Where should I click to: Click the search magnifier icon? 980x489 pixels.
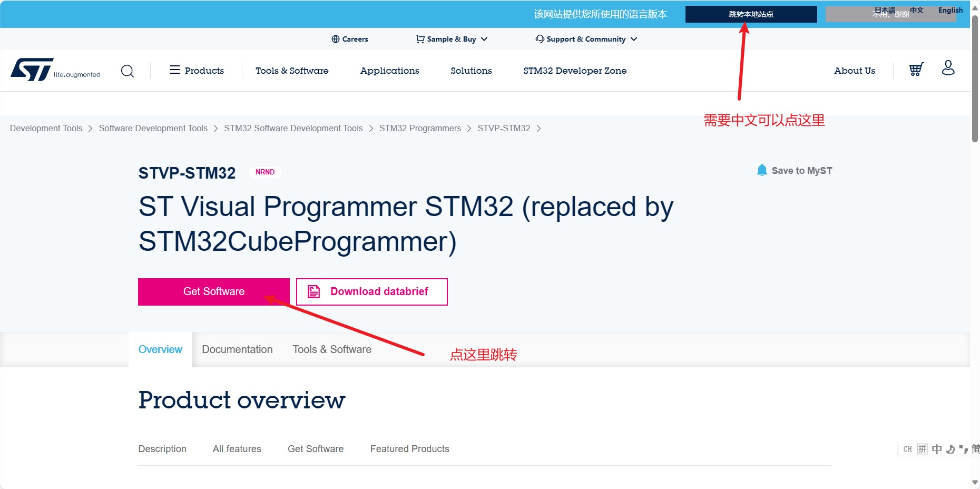point(128,71)
